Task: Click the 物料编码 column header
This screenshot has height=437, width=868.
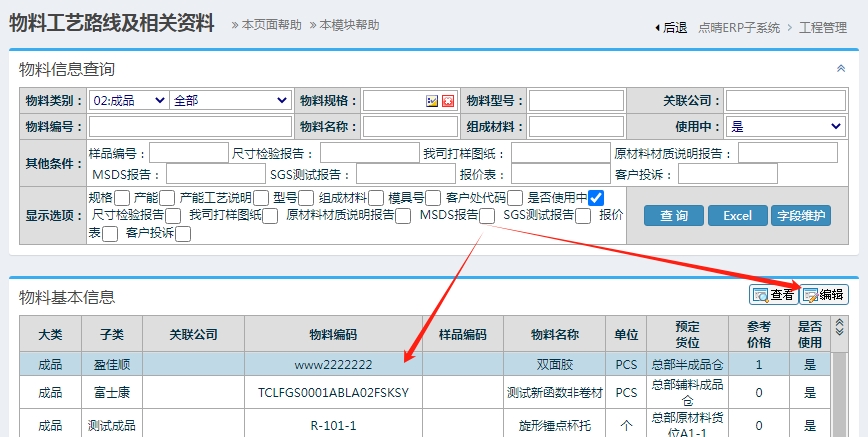Action: click(x=333, y=334)
